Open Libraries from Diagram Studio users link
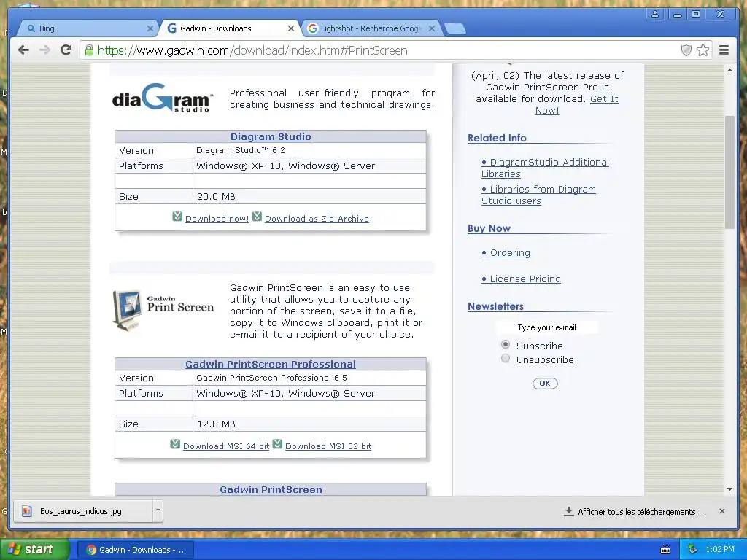Viewport: 747px width, 560px height. [538, 195]
